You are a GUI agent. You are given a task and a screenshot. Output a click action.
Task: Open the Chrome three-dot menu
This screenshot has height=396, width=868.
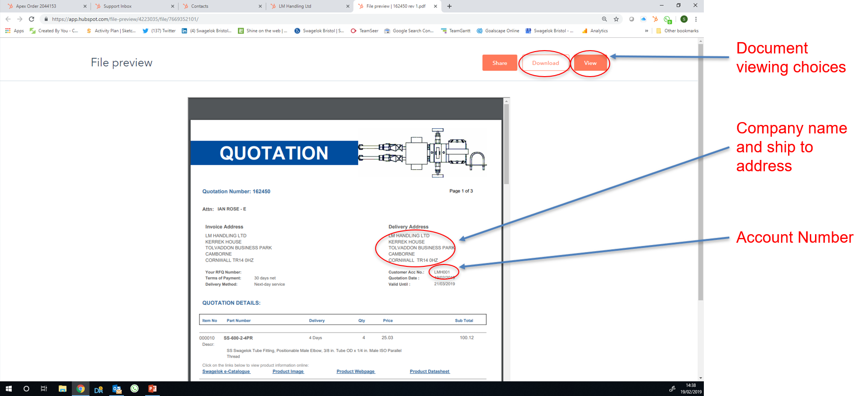696,19
